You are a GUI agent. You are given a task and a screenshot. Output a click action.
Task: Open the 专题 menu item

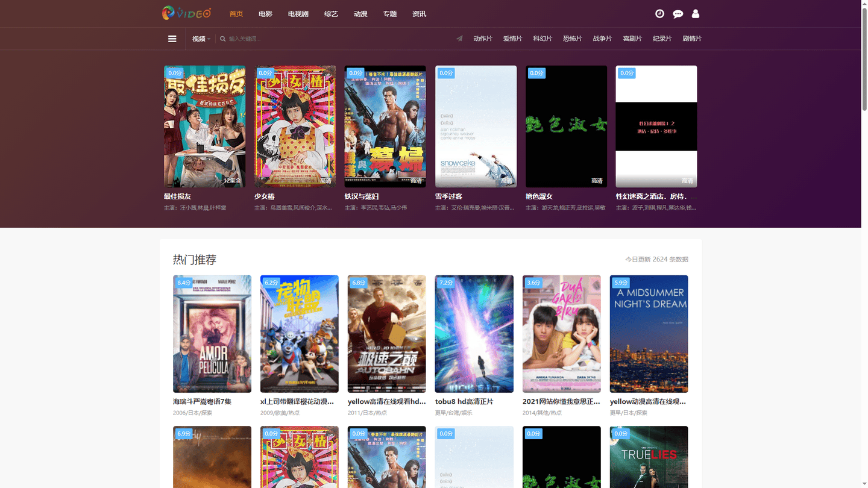(390, 14)
